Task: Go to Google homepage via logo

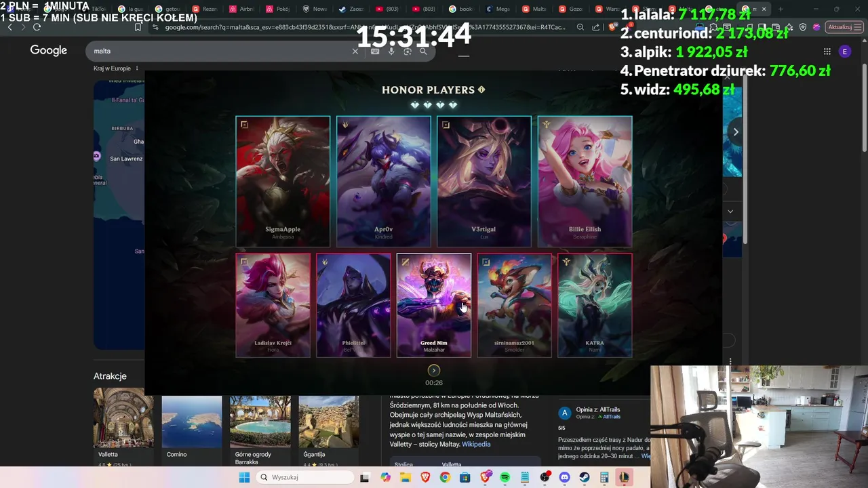Action: pyautogui.click(x=48, y=51)
